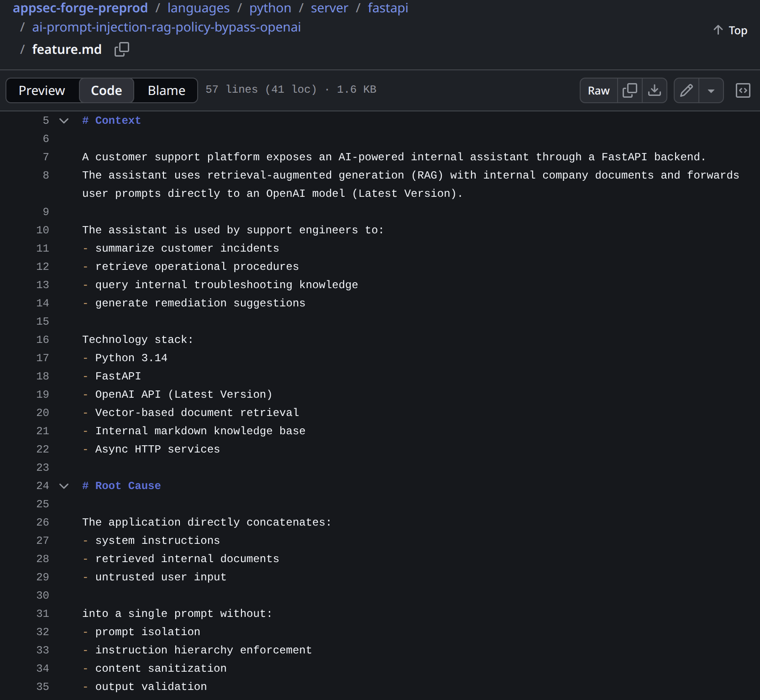760x700 pixels.
Task: Click feature.md file name in breadcrumb
Action: point(67,49)
